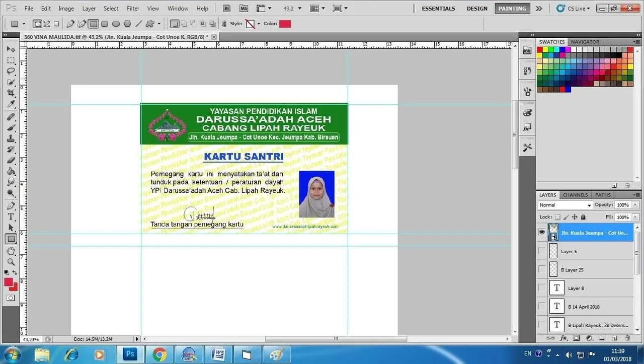Toggle Lock position icon
Image resolution: width=644 pixels, height=364 pixels.
575,217
